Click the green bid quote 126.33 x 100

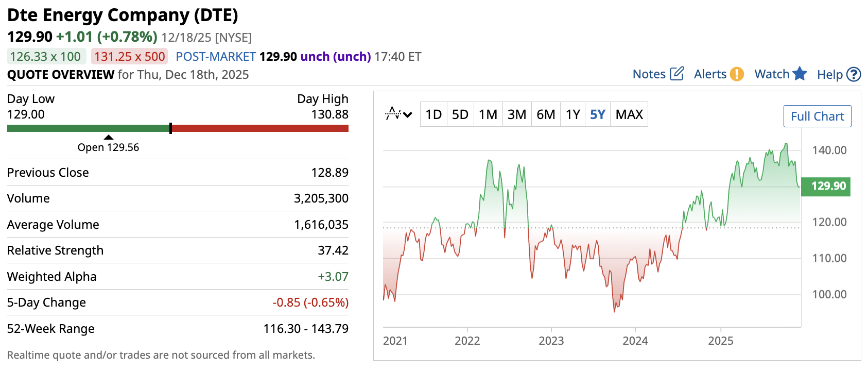46,57
